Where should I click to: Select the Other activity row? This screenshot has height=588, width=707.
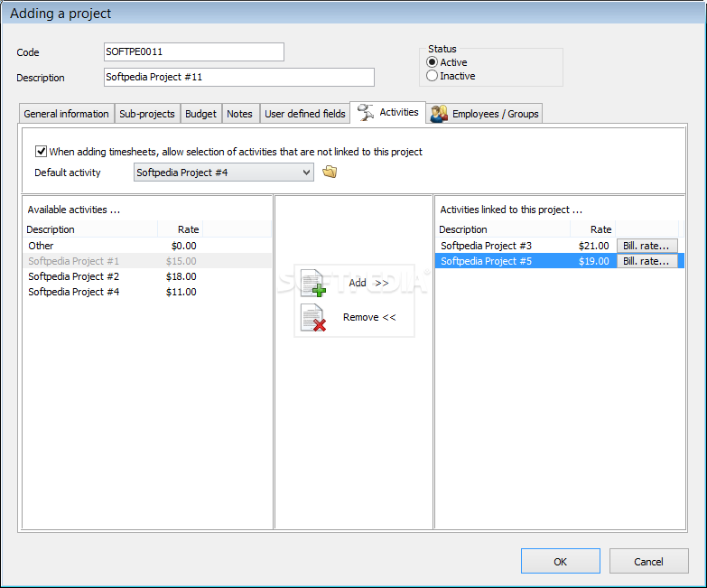click(x=147, y=246)
